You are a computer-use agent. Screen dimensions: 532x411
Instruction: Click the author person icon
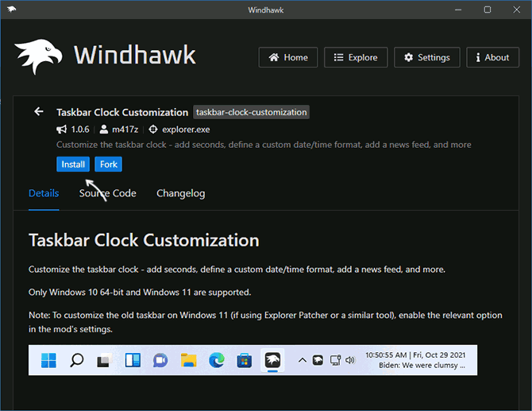(x=104, y=130)
